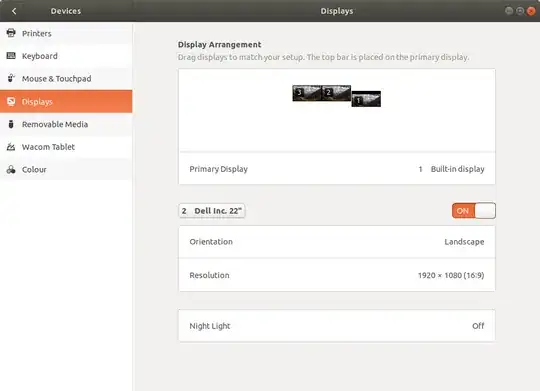Click the Dell Inc. 22" display selector
Screen dimensions: 540x391
(212, 211)
